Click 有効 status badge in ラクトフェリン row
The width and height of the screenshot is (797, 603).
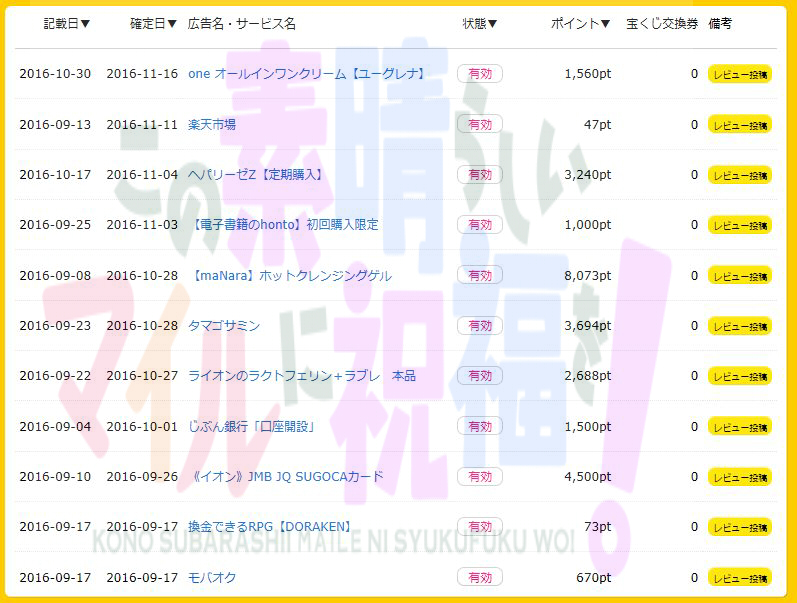(x=480, y=376)
